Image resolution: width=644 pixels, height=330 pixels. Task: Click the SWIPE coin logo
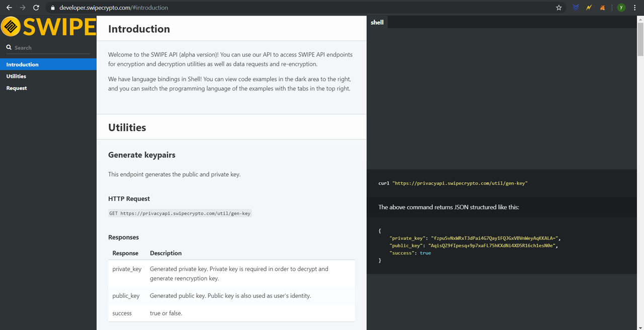click(11, 27)
